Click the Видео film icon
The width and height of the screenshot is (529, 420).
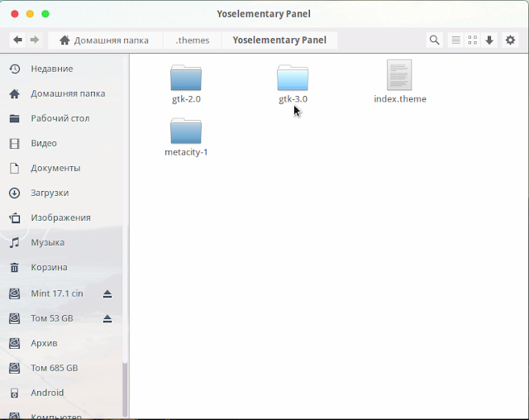[x=15, y=143]
